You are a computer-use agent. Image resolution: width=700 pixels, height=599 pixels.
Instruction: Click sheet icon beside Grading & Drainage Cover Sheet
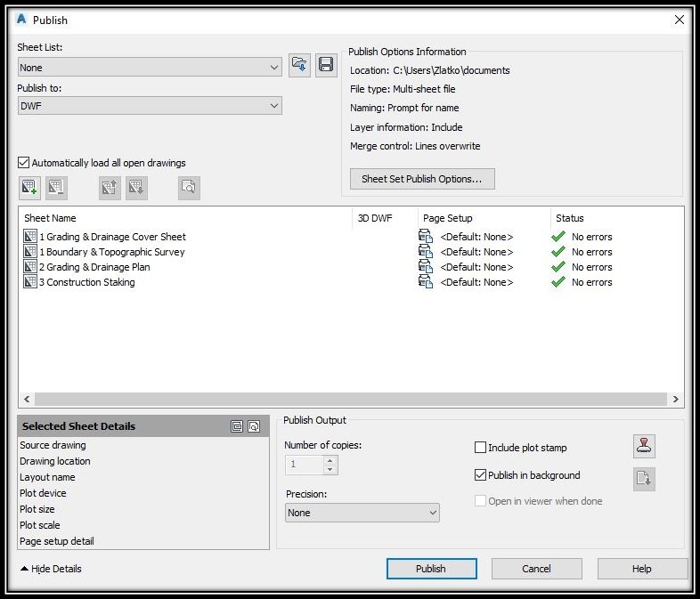coord(30,237)
